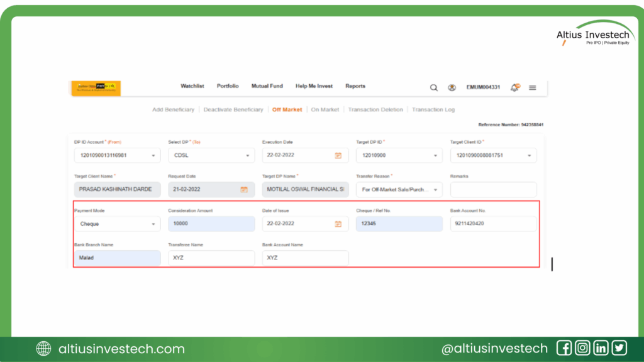Click the Facebook icon in footer
The width and height of the screenshot is (644, 362).
(564, 348)
